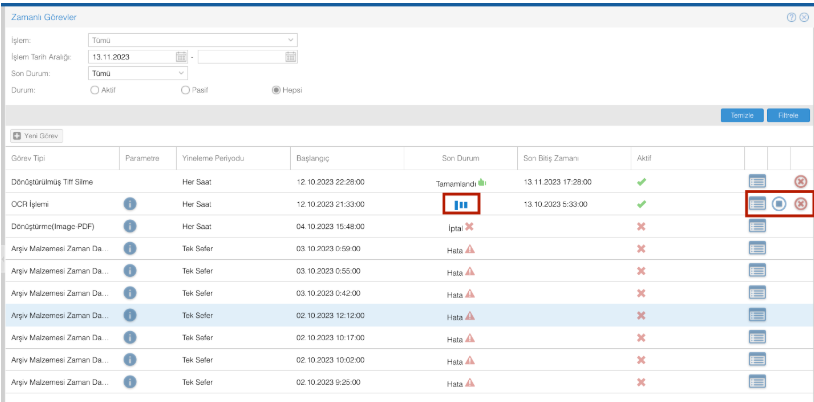This screenshot has width=814, height=402.
Task: Click red delete icon in OCR İşlemi row
Action: pos(800,204)
